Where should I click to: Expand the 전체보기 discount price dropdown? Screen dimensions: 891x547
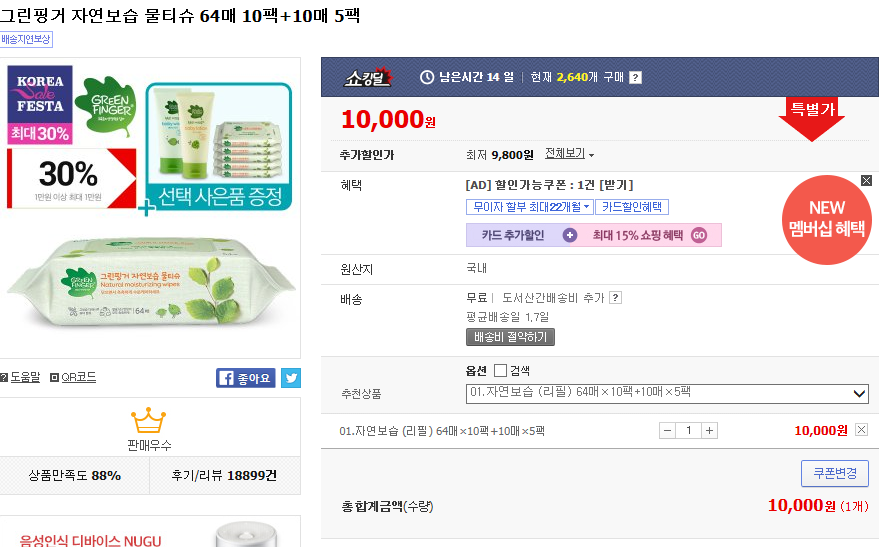570,154
